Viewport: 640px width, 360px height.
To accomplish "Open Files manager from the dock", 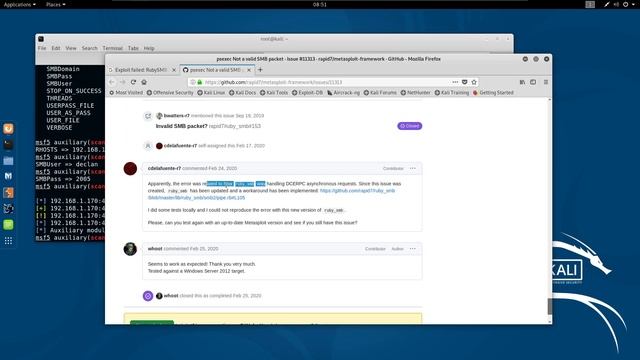I will pos(8,160).
